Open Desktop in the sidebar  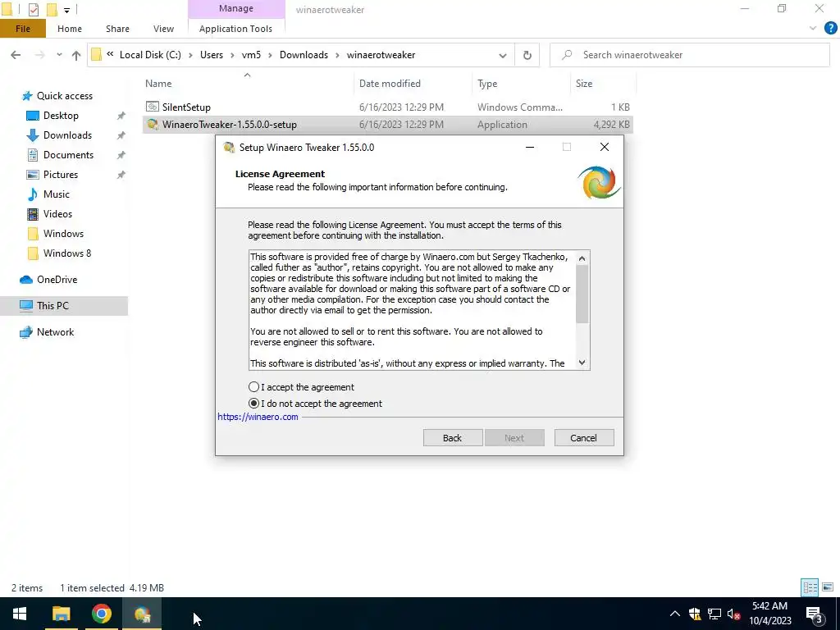(61, 115)
